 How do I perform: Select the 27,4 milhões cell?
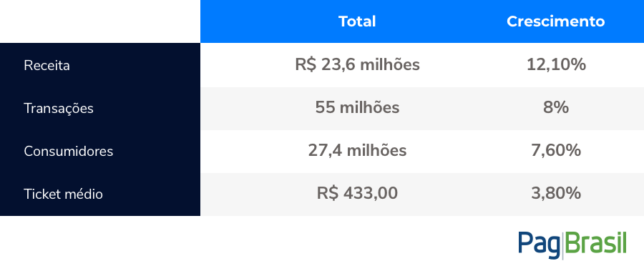pos(357,151)
